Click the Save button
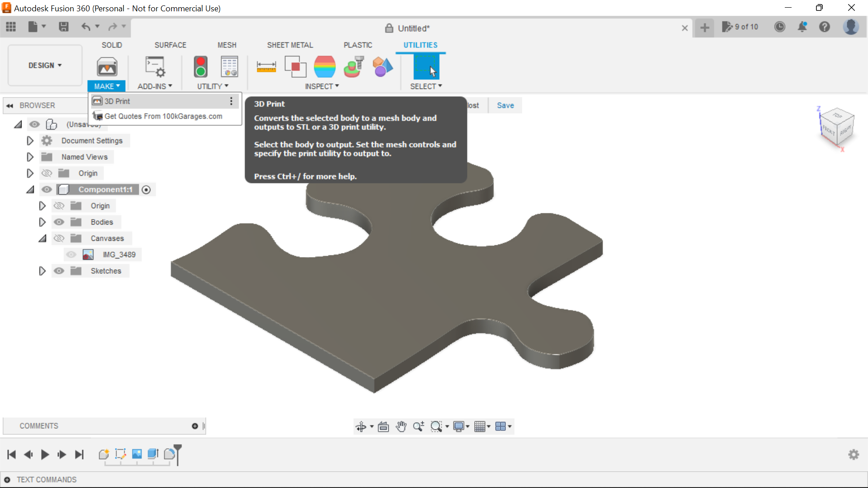This screenshot has height=488, width=868. 505,105
